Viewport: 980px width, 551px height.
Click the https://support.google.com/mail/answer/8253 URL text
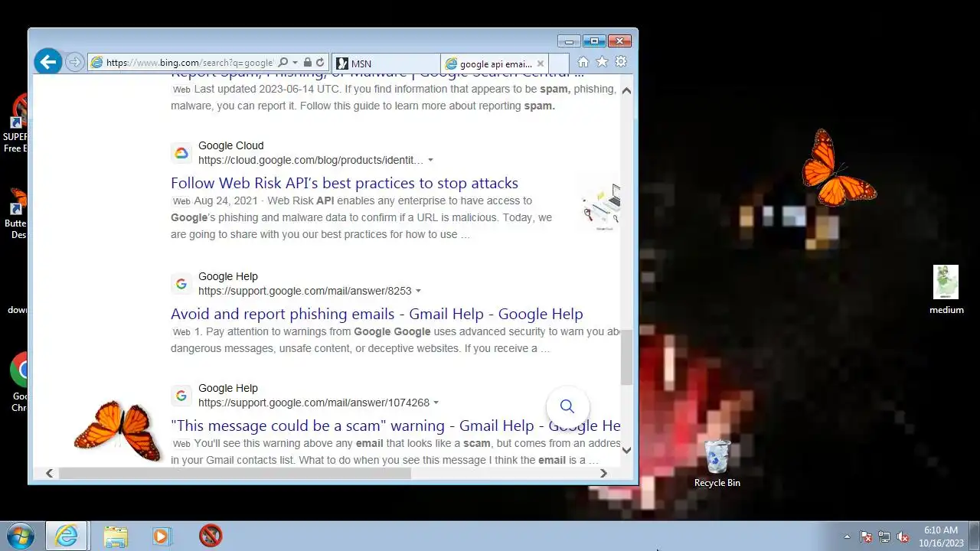click(x=305, y=291)
